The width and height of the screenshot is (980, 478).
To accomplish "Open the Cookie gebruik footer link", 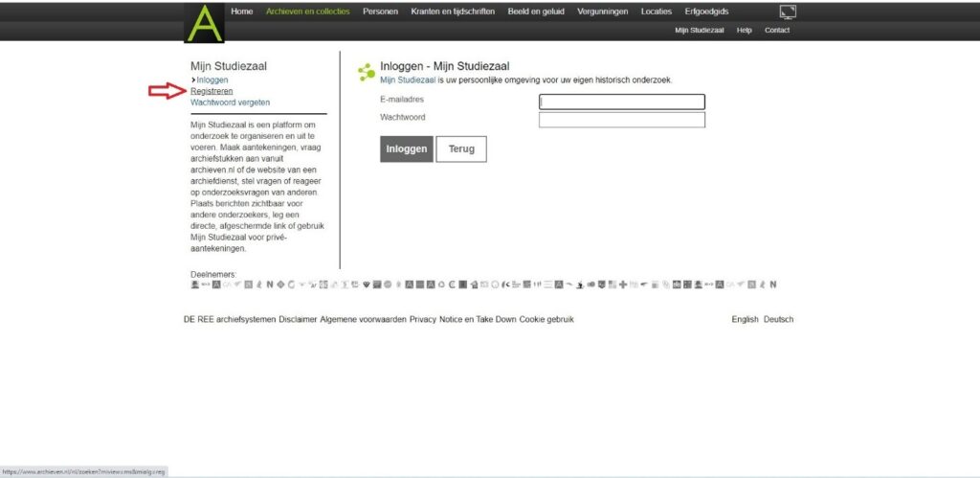I will (x=546, y=319).
